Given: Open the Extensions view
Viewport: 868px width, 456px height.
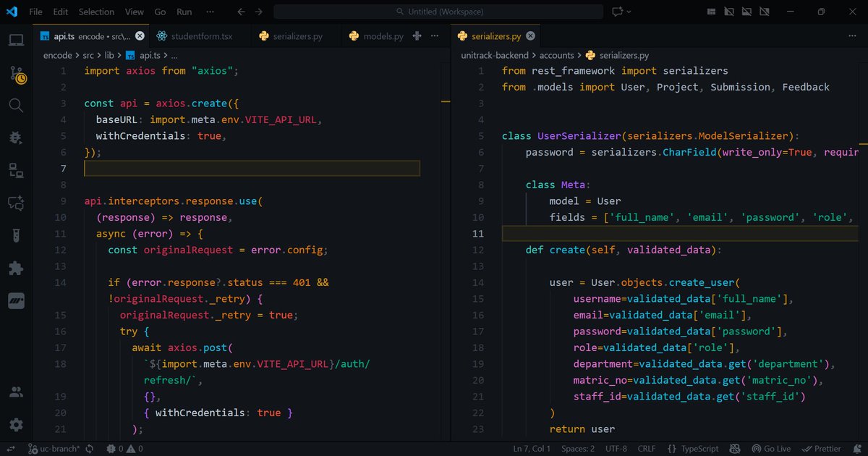Looking at the screenshot, I should (x=16, y=268).
